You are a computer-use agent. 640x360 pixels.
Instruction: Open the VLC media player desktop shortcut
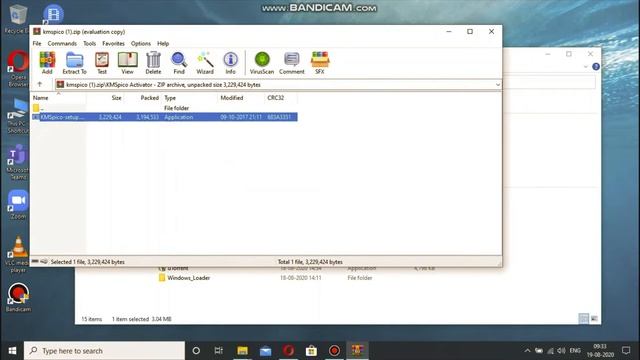point(18,254)
